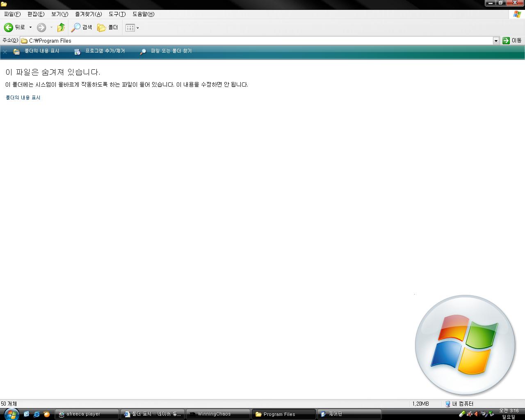This screenshot has width=525, height=420.
Task: Restore down the Program Files window
Action: (500, 3)
